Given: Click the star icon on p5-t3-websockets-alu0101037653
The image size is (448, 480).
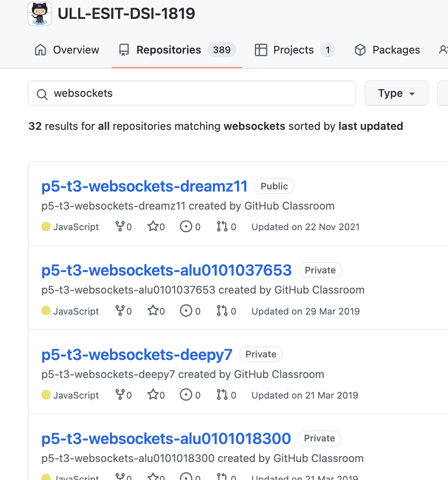Looking at the screenshot, I should coord(152,311).
